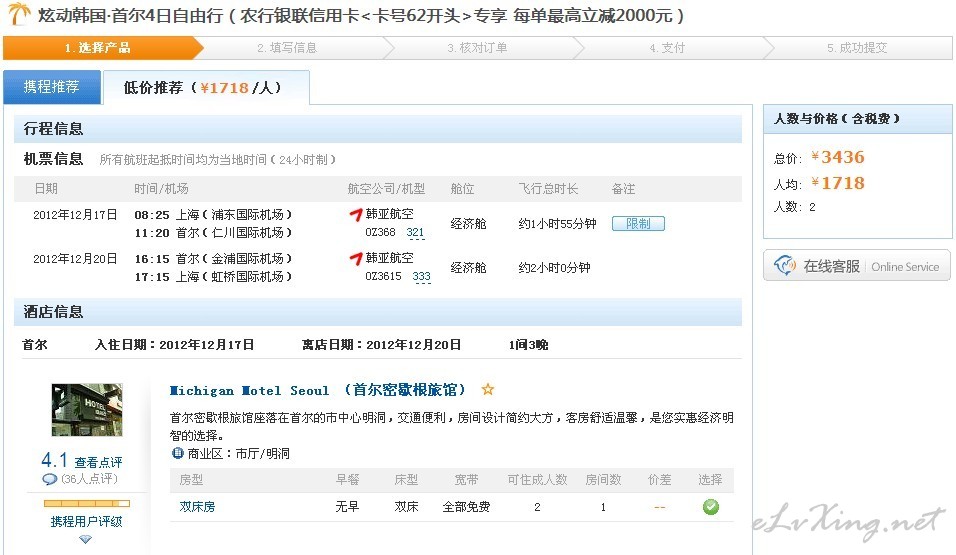Image resolution: width=956 pixels, height=555 pixels.
Task: Click 08:25 上海(浦东国际机场) departure
Action: (x=213, y=215)
